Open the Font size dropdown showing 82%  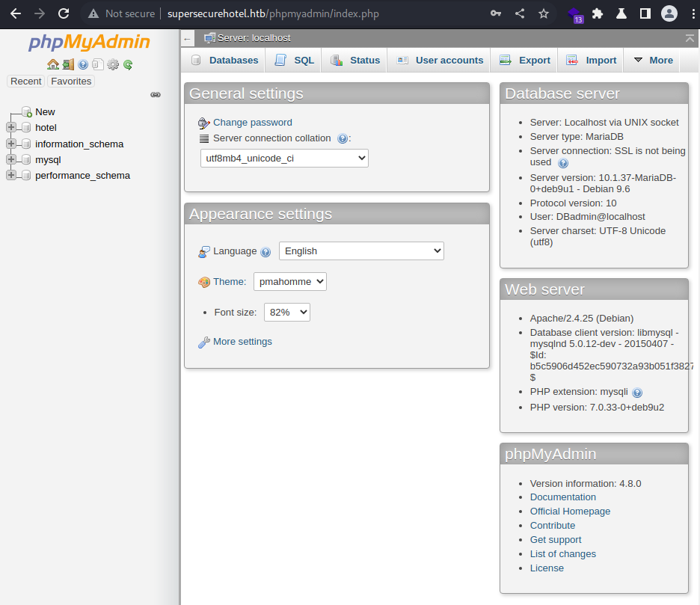pyautogui.click(x=287, y=312)
